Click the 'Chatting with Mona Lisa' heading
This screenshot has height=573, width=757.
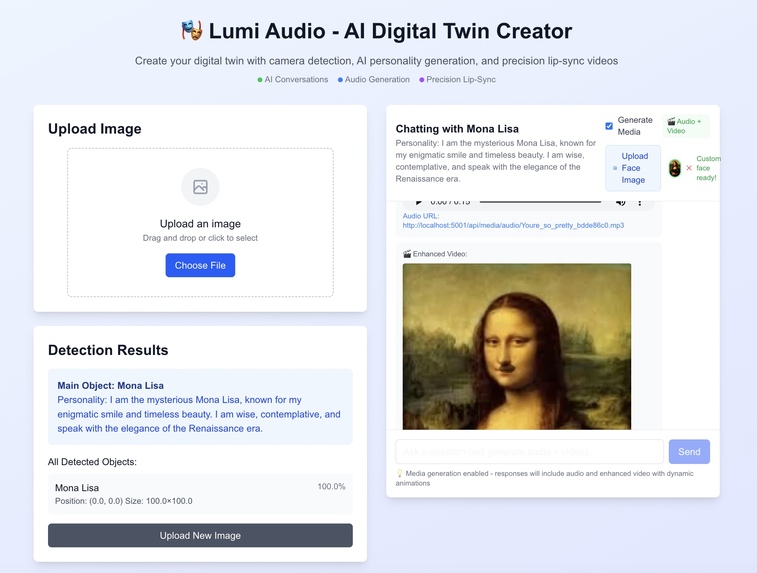457,129
